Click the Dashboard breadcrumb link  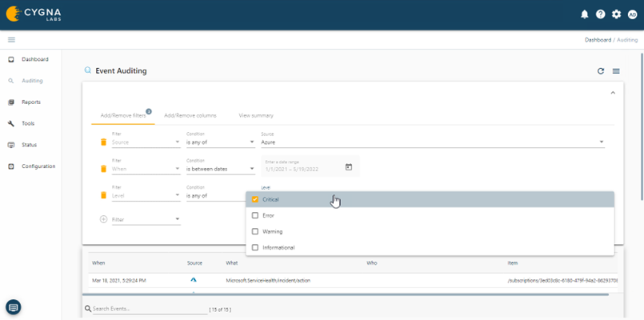pyautogui.click(x=598, y=40)
